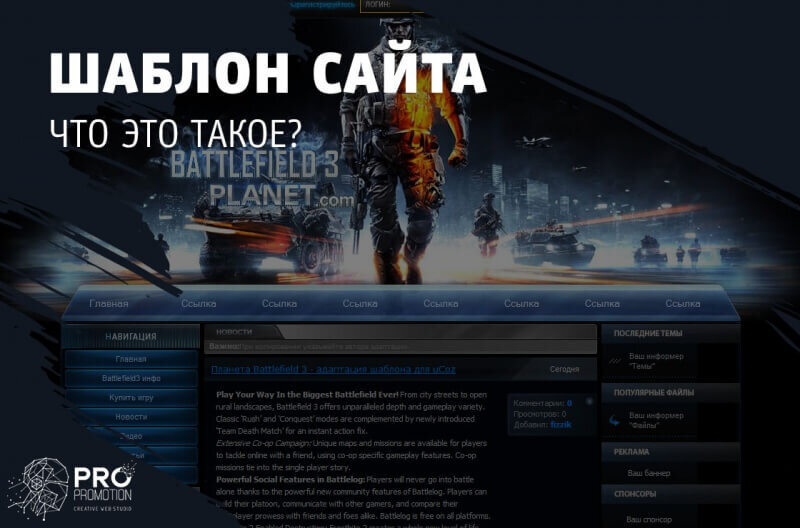Click the arrow icon beside the "Файлы" informer
Image resolution: width=800 pixels, height=528 pixels.
(615, 421)
